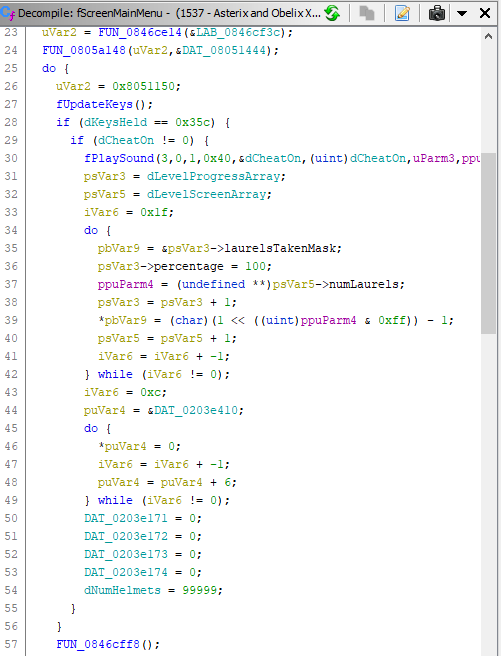Select the 0x1f value on line 33
501x656 pixels.
[154, 212]
